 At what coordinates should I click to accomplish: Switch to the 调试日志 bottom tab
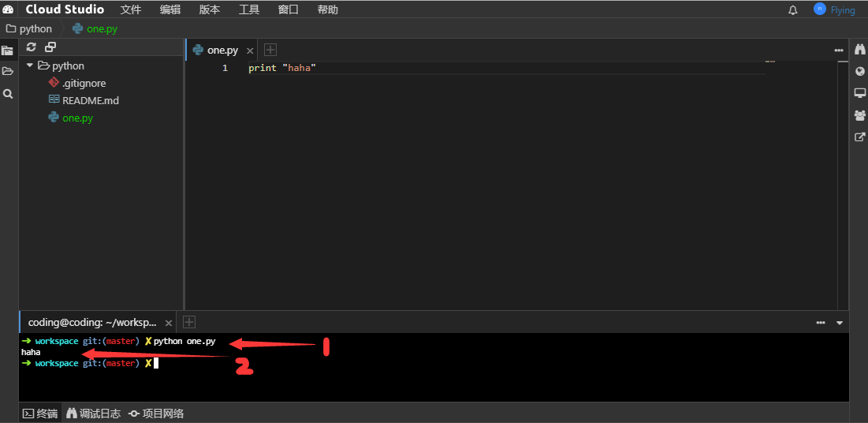tap(93, 413)
